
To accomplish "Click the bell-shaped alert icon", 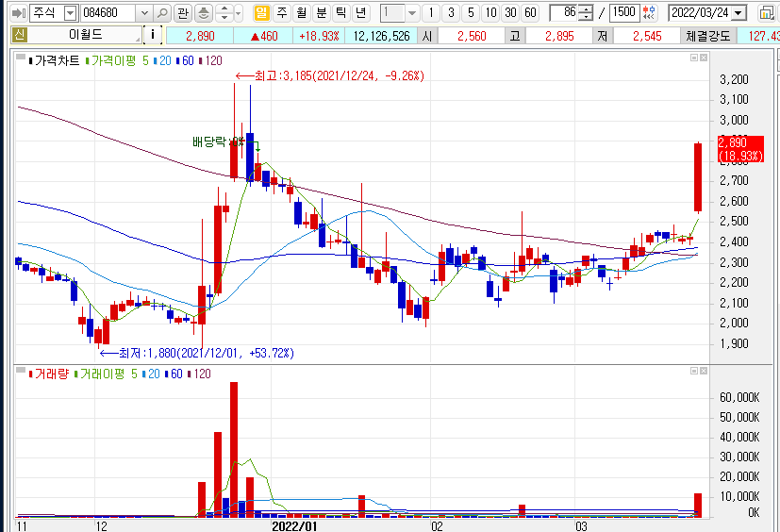I will (x=203, y=13).
